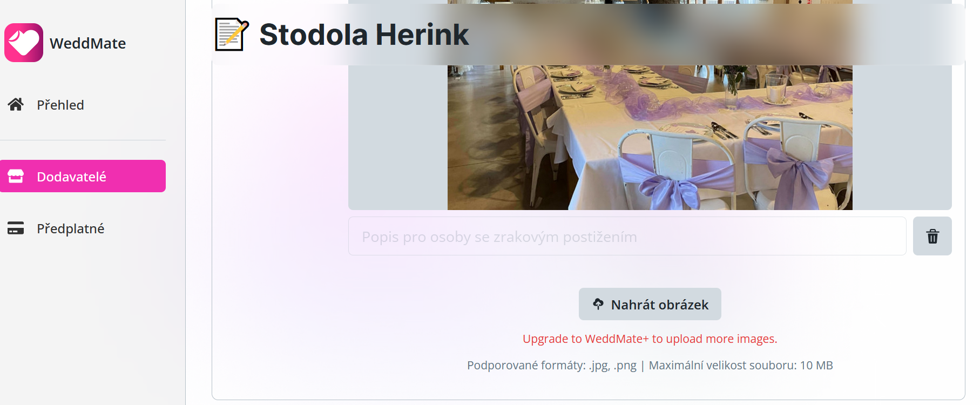Select the store icon in Dodavatelé item

pyautogui.click(x=16, y=176)
